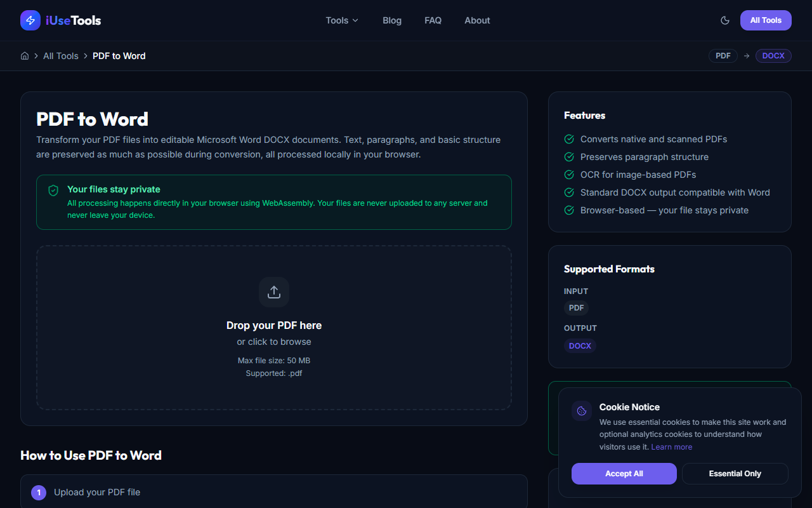Image resolution: width=812 pixels, height=508 pixels.
Task: Open the Tools dropdown menu
Action: [341, 20]
